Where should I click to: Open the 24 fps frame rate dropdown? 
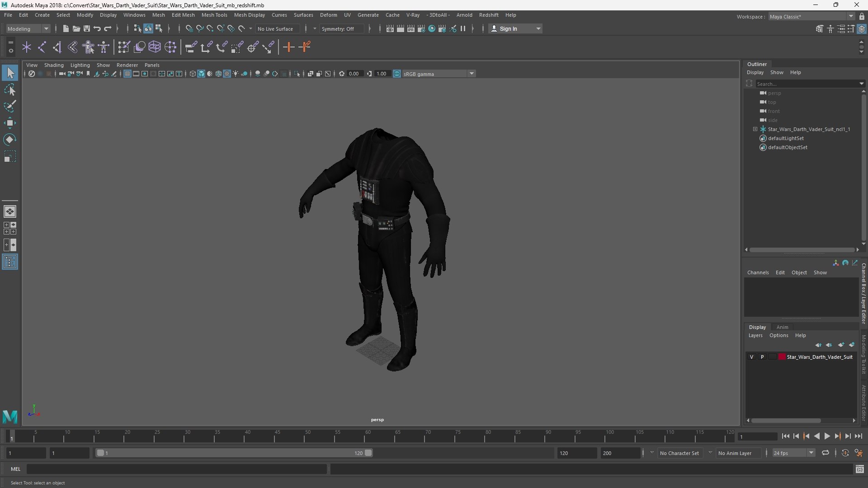tap(793, 453)
